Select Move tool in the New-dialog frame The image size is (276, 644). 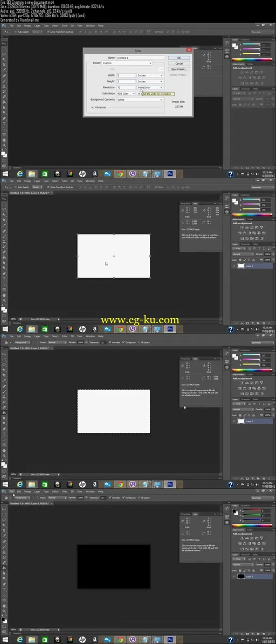4,44
